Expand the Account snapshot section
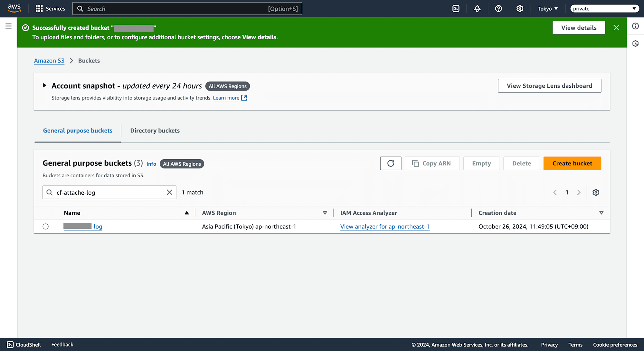 45,85
